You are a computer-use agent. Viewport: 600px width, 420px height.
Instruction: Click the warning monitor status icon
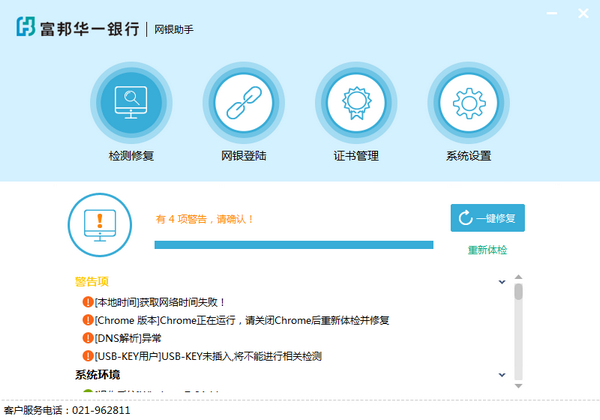(100, 225)
